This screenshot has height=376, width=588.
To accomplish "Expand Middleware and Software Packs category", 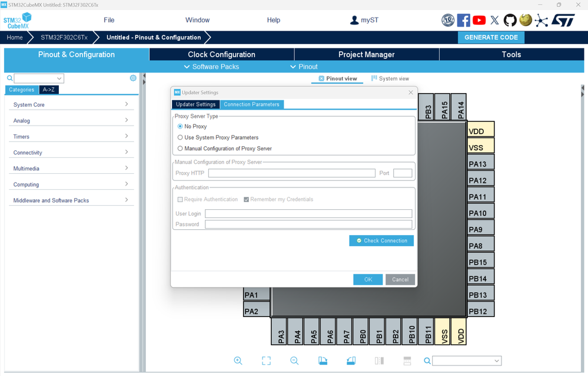I will click(x=71, y=200).
